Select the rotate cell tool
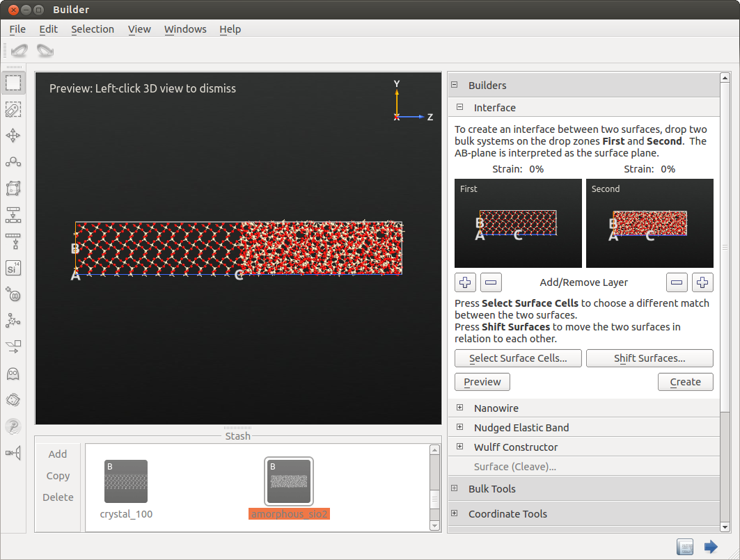The height and width of the screenshot is (560, 740). [13, 400]
